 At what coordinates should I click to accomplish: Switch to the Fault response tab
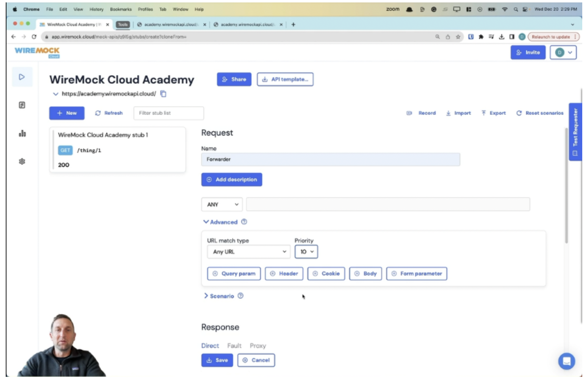(x=234, y=346)
